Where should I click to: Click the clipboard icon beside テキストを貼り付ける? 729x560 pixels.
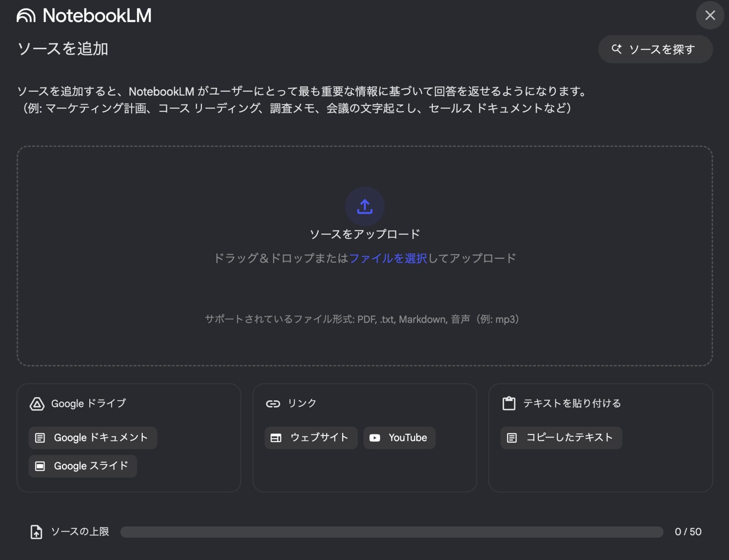click(x=509, y=403)
